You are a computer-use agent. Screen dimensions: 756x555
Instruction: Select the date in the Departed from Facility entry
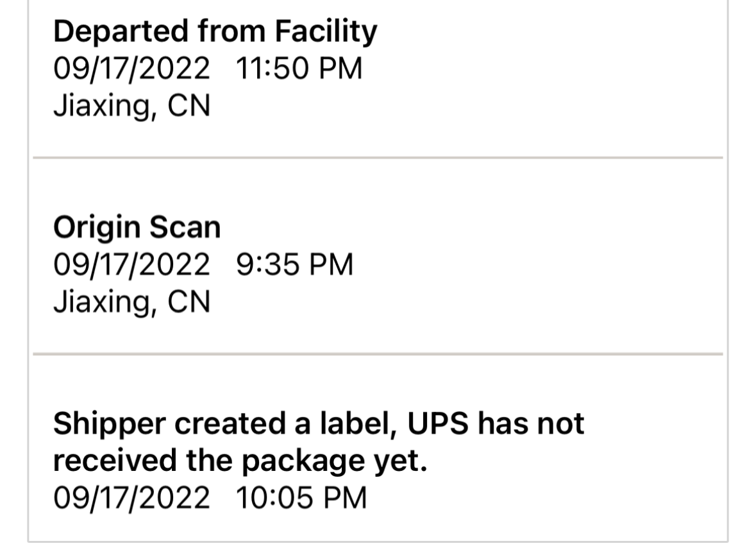click(131, 68)
